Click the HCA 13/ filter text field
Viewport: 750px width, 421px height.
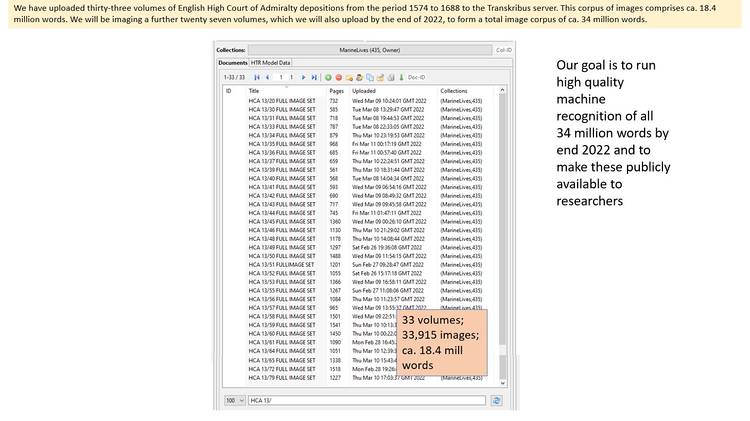368,400
